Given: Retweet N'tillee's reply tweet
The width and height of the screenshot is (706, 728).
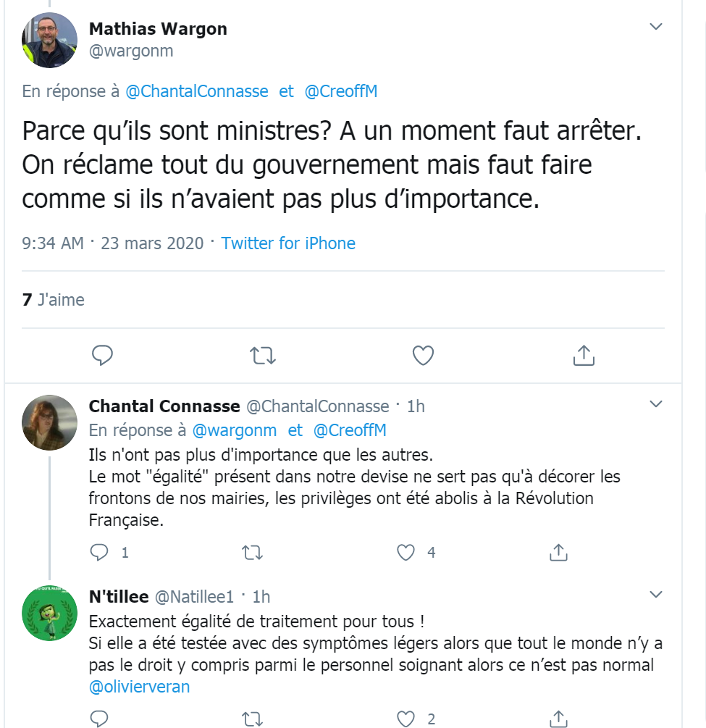Looking at the screenshot, I should point(252,719).
